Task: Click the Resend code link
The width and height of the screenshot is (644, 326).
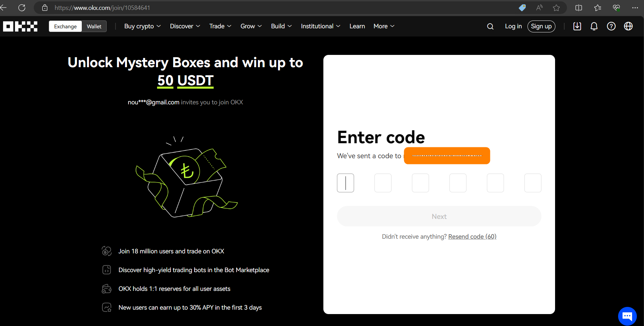Action: click(x=472, y=237)
